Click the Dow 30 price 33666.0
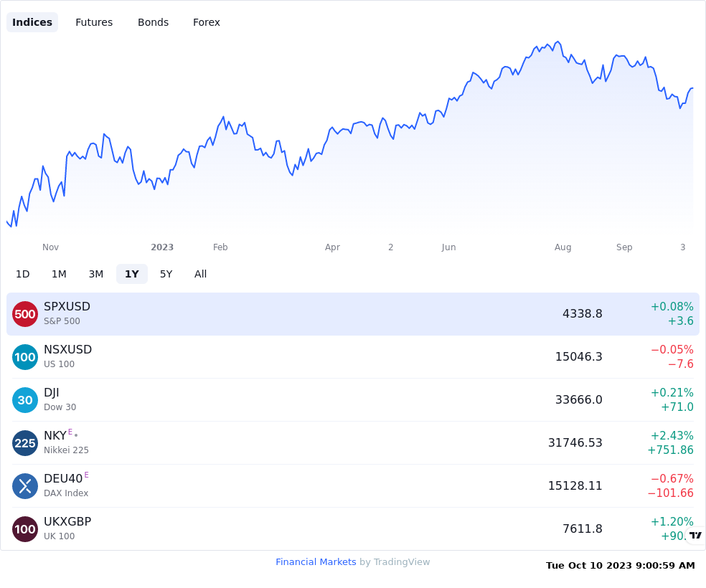Image resolution: width=706 pixels, height=588 pixels. coord(578,399)
